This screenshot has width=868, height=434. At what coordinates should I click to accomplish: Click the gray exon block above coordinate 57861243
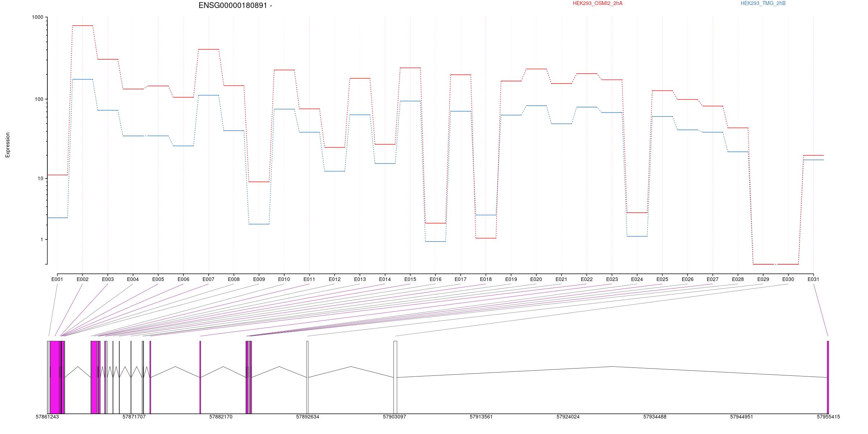[x=49, y=377]
